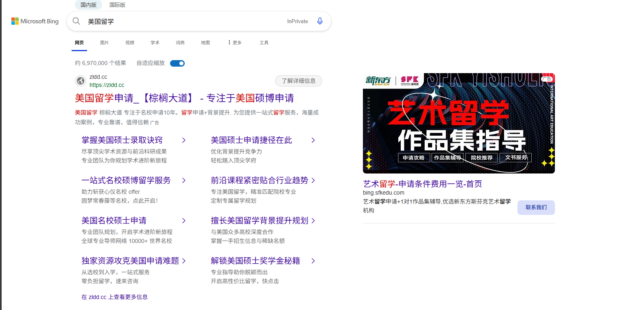The width and height of the screenshot is (644, 310).
Task: Open the 更多 menu with three dots
Action: click(235, 43)
